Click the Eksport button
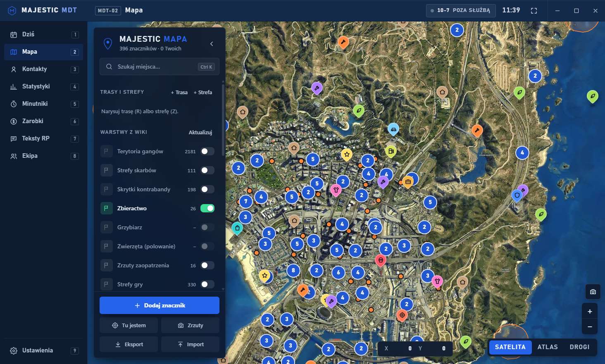This screenshot has width=605, height=364. [129, 345]
